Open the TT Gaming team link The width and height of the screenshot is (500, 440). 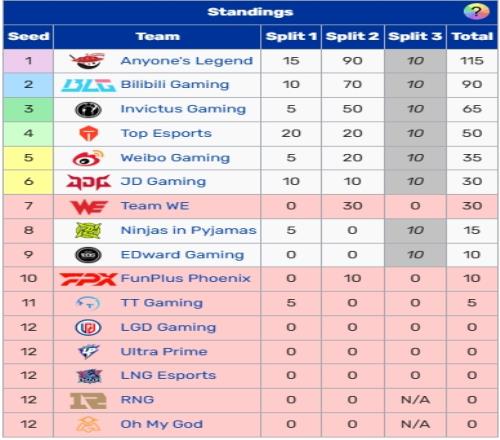162,303
